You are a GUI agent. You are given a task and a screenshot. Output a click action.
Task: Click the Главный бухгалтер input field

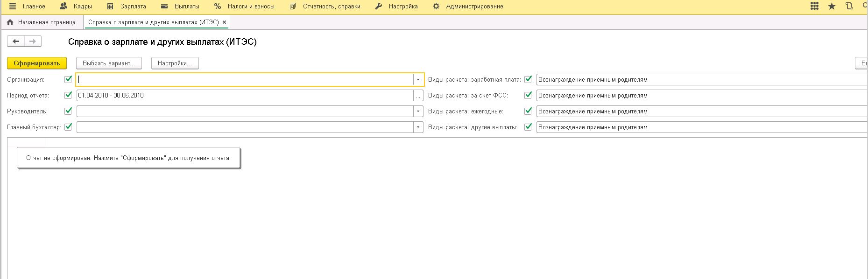tap(245, 127)
